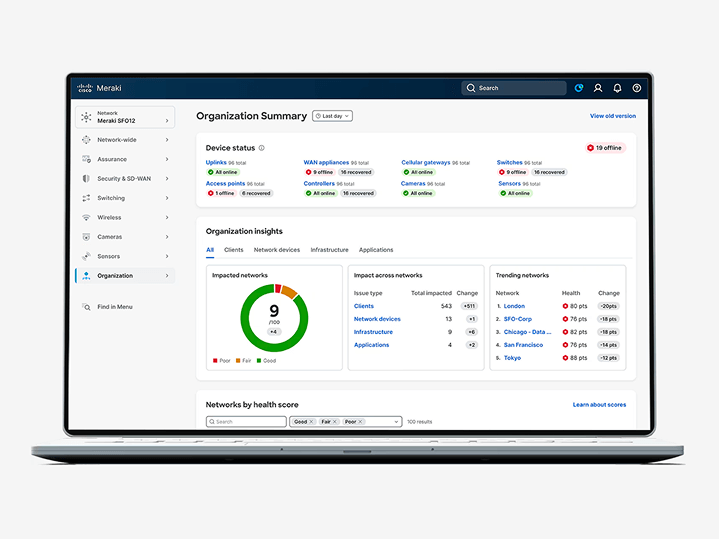Expand the Switching menu chevron
Screen dimensions: 719x539
click(x=167, y=198)
